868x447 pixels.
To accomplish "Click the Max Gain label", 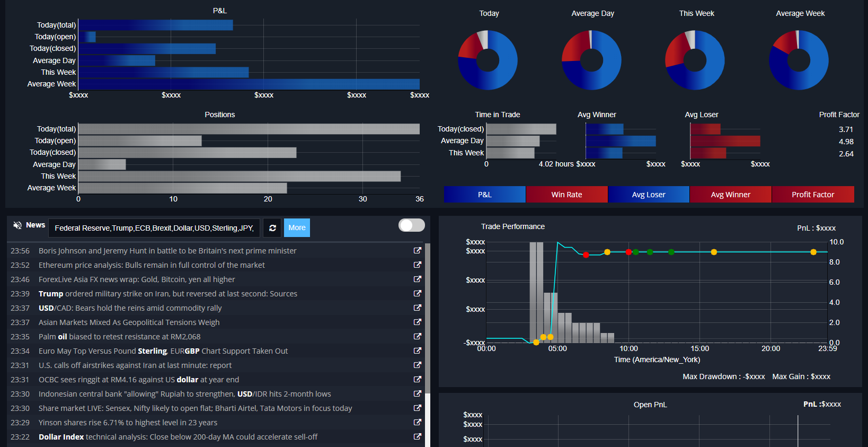I will (x=801, y=376).
